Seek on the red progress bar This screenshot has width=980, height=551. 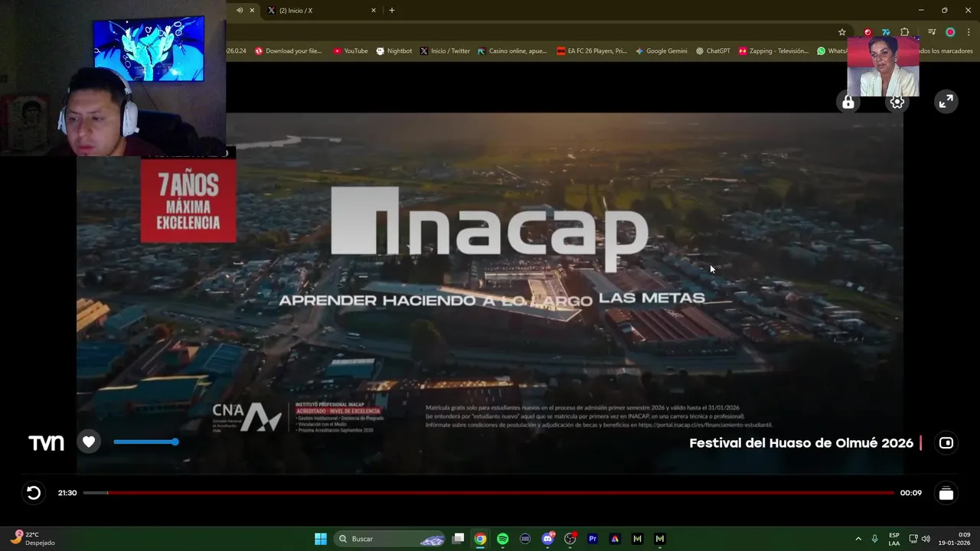pos(488,493)
